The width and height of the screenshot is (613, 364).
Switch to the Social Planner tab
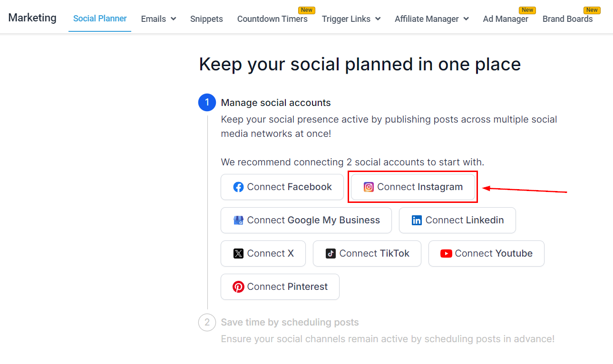(100, 19)
